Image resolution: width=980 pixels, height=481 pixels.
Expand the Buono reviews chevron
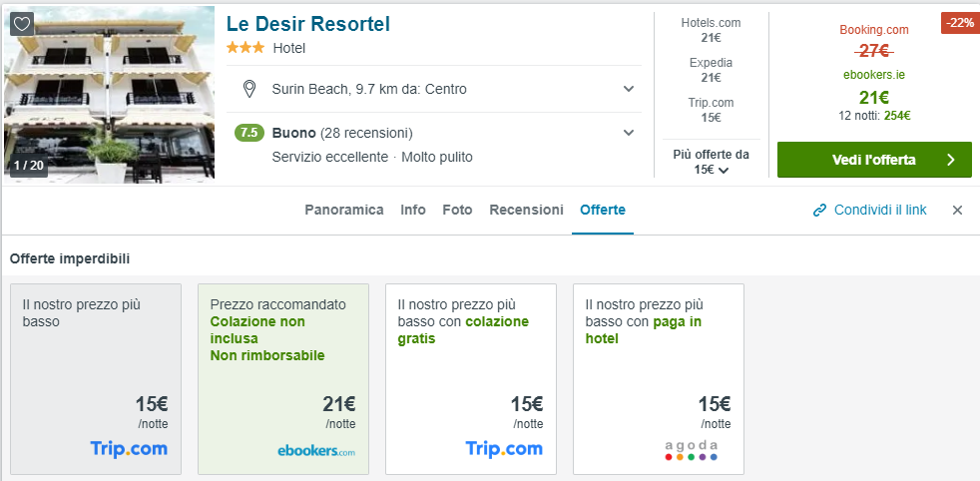tap(629, 133)
